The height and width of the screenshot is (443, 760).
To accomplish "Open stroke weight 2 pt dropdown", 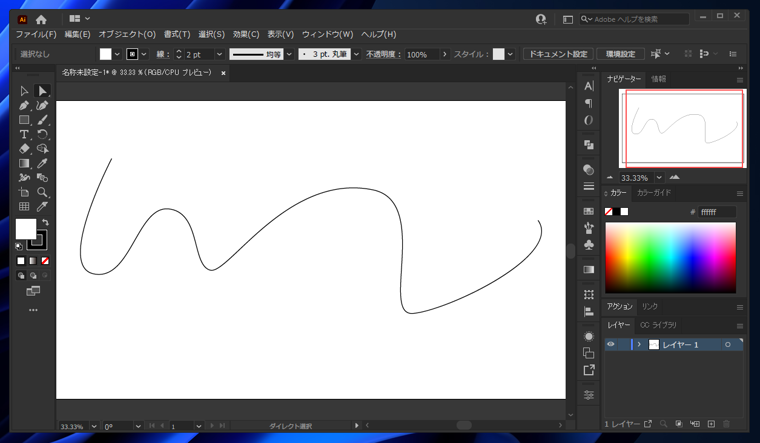I will click(x=219, y=54).
